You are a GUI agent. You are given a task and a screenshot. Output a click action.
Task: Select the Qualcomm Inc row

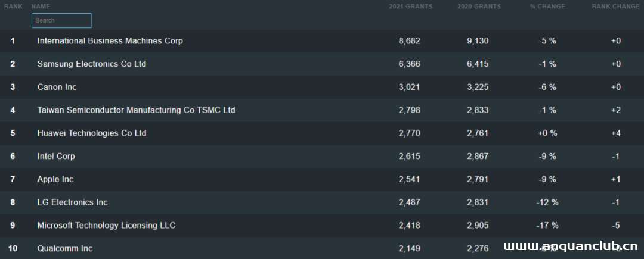pyautogui.click(x=65, y=248)
